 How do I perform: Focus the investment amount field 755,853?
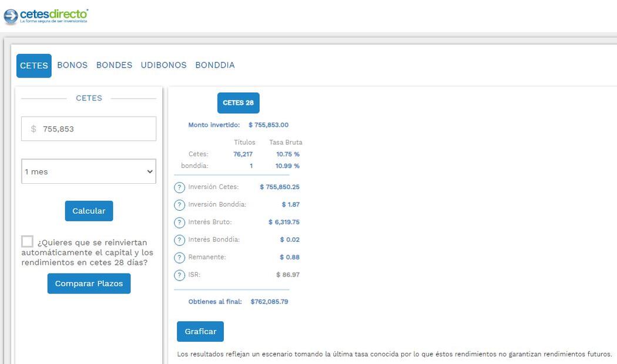(89, 129)
